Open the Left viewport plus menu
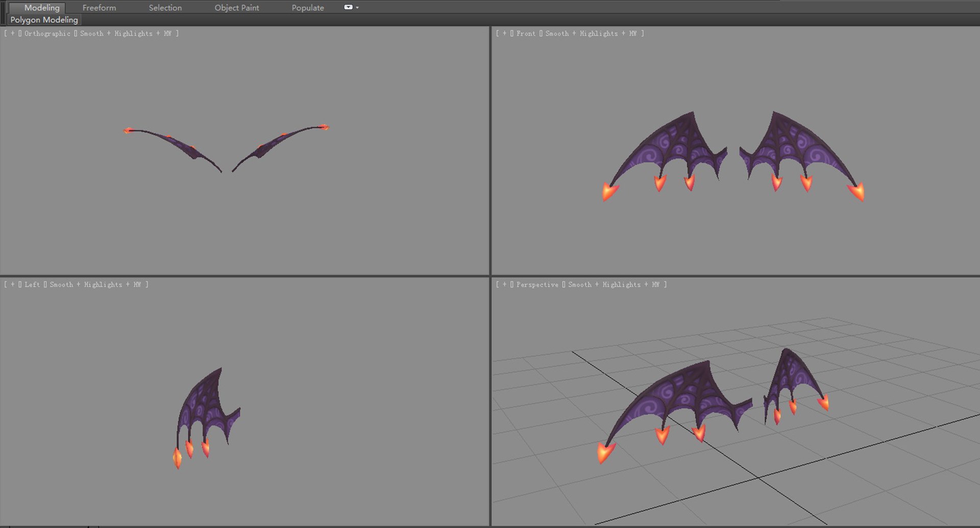The height and width of the screenshot is (528, 980). (x=13, y=284)
